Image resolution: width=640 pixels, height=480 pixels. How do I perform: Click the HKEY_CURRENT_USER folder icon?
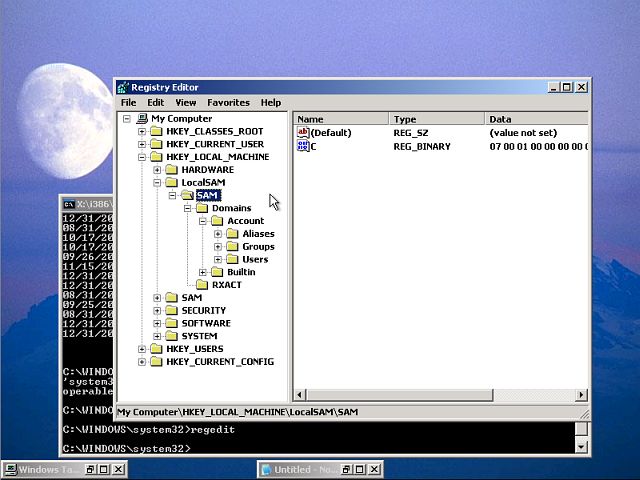tap(156, 144)
